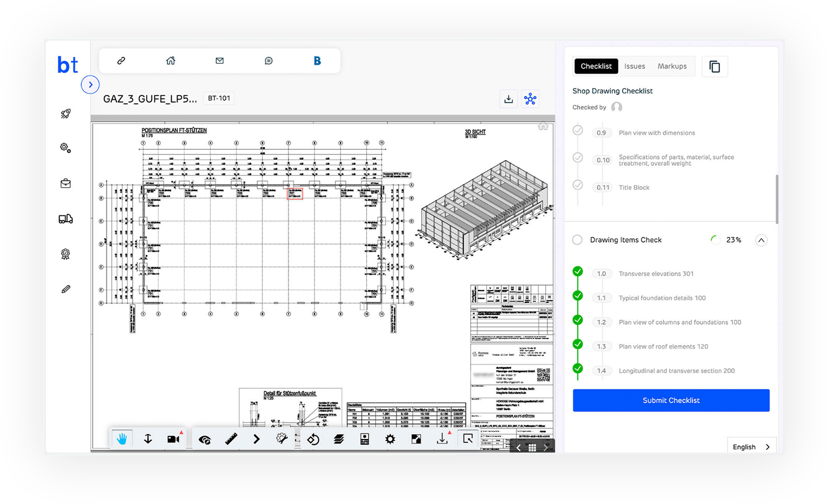Image resolution: width=829 pixels, height=504 pixels.
Task: Click the BT-101 tag label
Action: point(219,98)
